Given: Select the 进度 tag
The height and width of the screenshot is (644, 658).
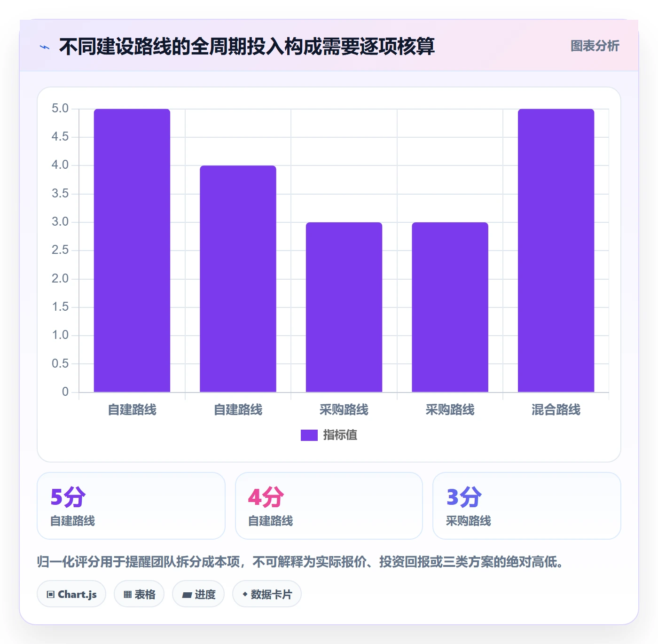Looking at the screenshot, I should (x=198, y=594).
